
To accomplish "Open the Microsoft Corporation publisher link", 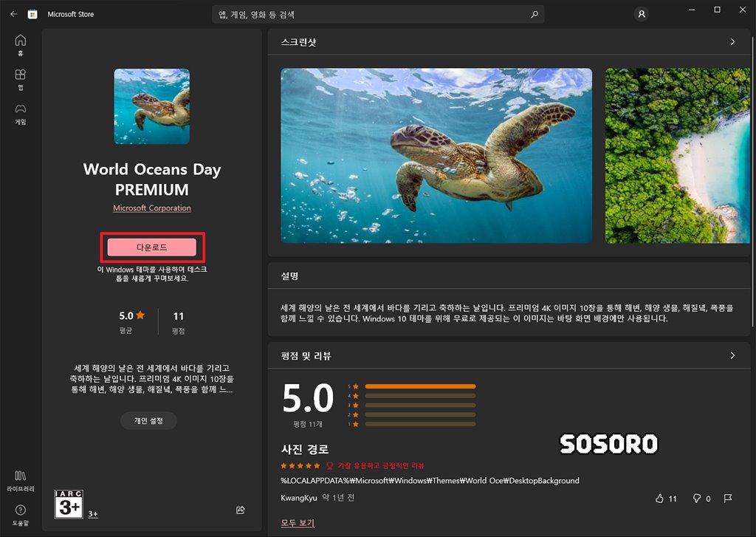I will coord(152,208).
